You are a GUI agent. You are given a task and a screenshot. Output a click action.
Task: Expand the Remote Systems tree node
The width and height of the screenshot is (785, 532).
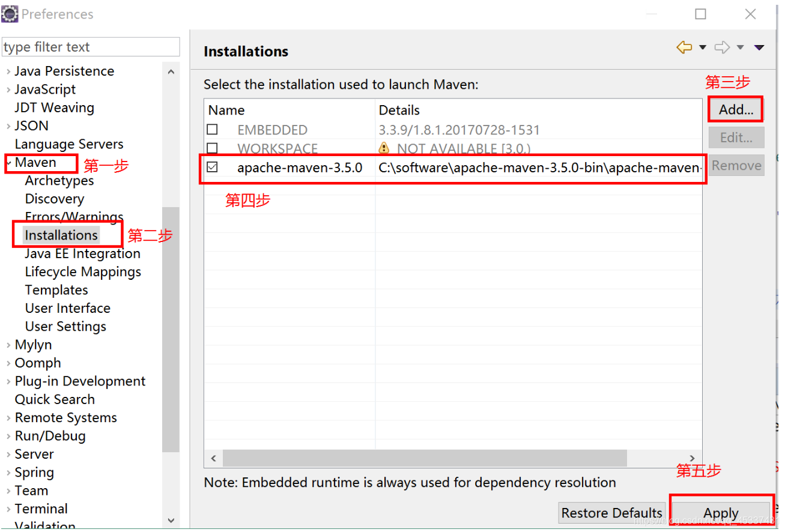(x=8, y=418)
